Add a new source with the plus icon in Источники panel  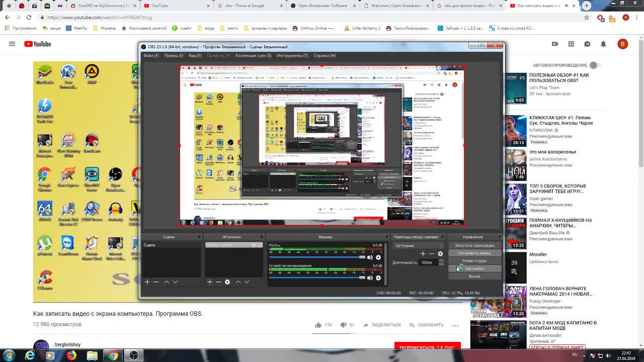210,282
